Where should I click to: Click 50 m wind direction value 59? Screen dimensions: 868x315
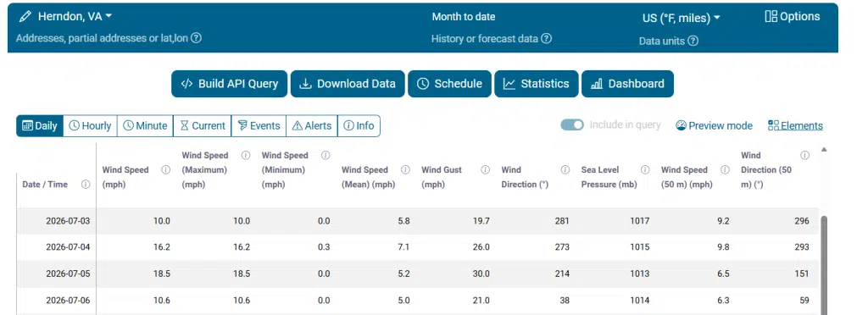pyautogui.click(x=804, y=300)
